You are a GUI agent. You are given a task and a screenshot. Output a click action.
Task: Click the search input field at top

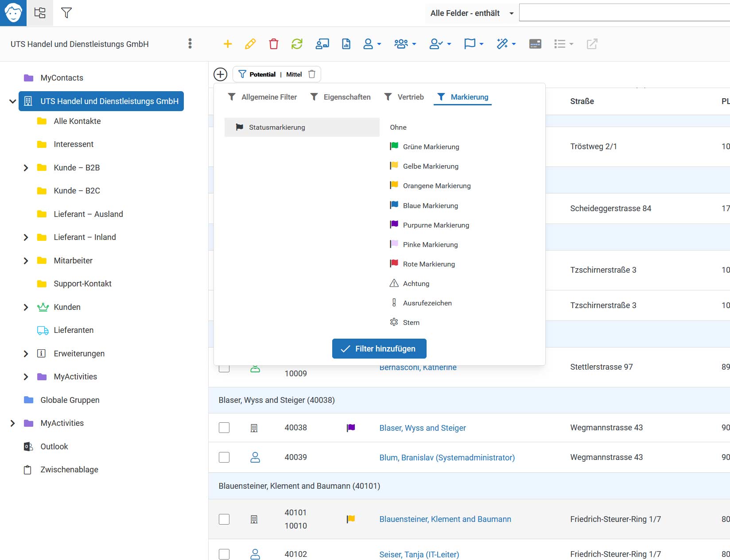pyautogui.click(x=625, y=12)
